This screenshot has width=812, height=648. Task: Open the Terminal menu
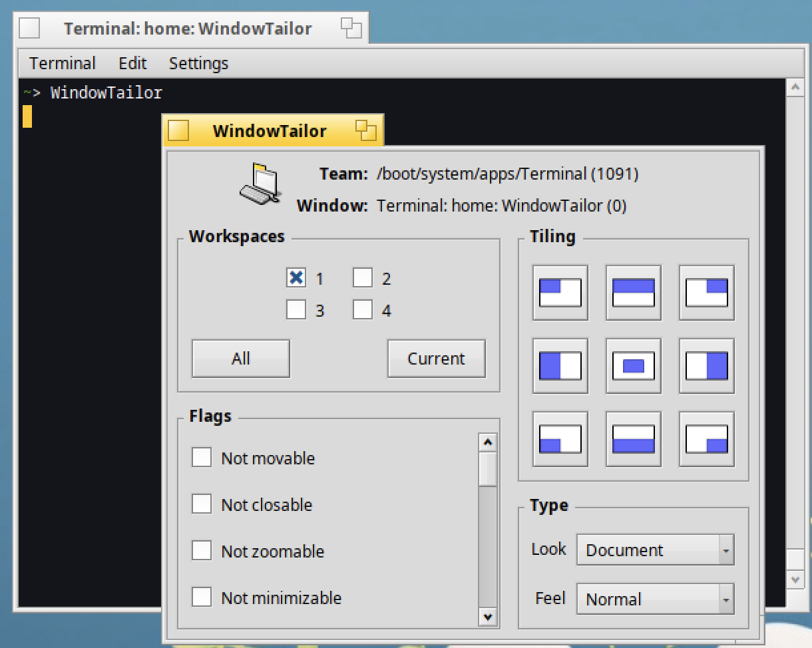[x=63, y=63]
